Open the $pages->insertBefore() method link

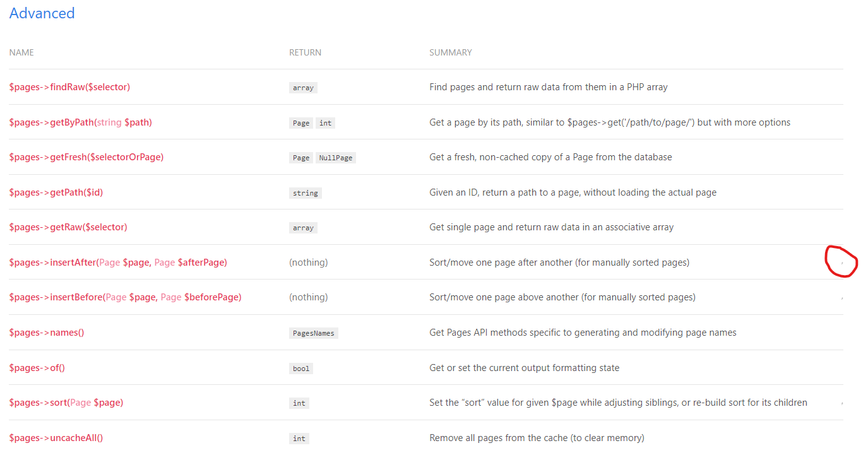click(125, 297)
